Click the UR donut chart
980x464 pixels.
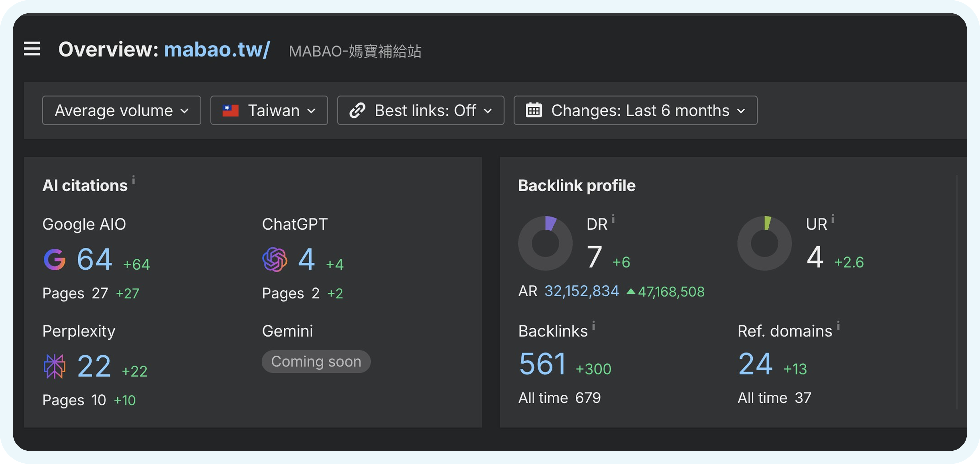point(764,243)
